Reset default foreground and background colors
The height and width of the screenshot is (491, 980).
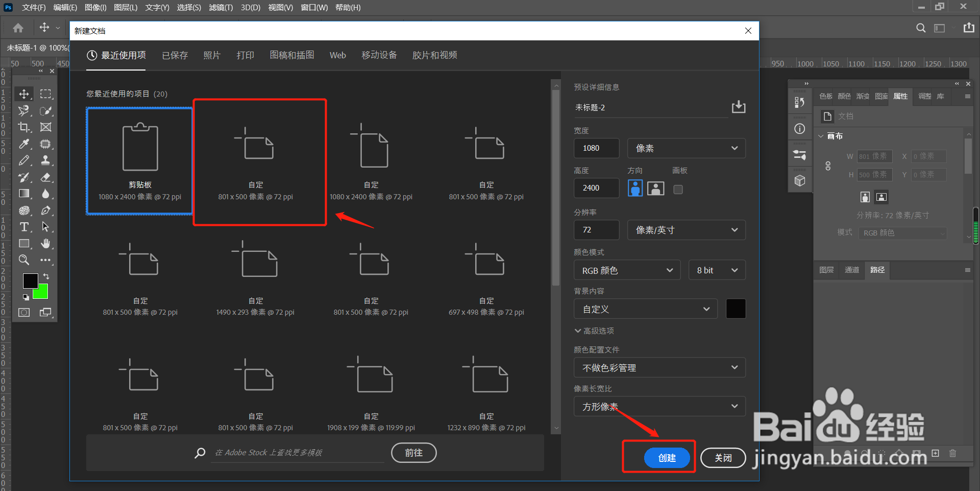coord(26,297)
